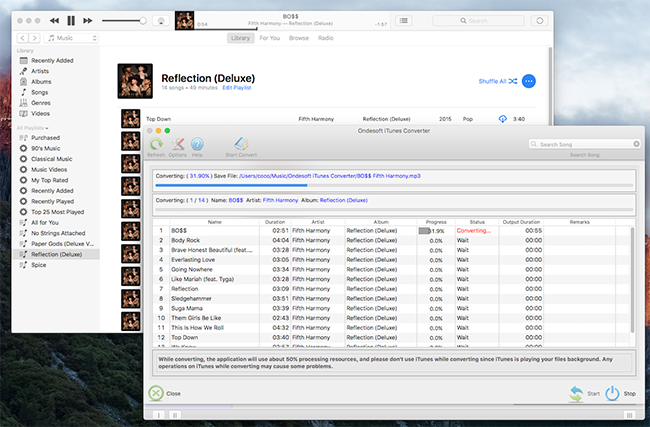This screenshot has height=427, width=650.
Task: Open the Radio tab
Action: pyautogui.click(x=325, y=38)
